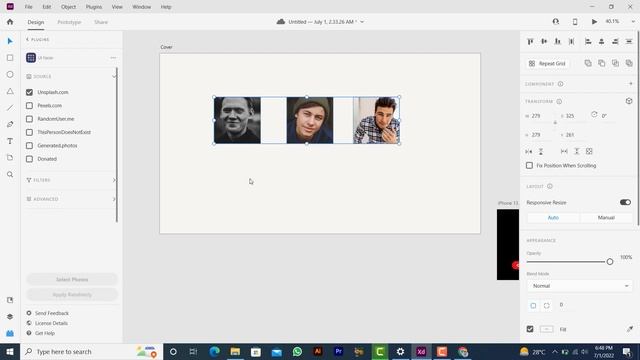Click the Repeat Grid button
Image resolution: width=640 pixels, height=360 pixels.
[547, 63]
